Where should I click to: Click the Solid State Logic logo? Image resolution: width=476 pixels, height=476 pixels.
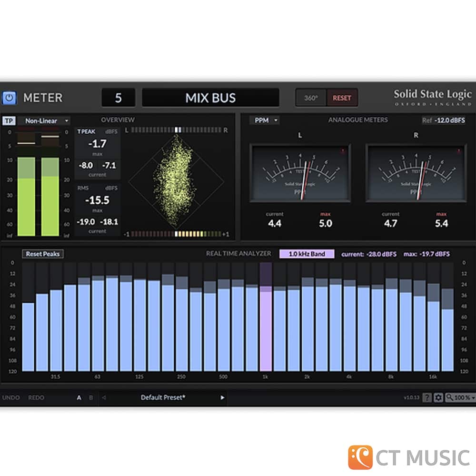(433, 97)
